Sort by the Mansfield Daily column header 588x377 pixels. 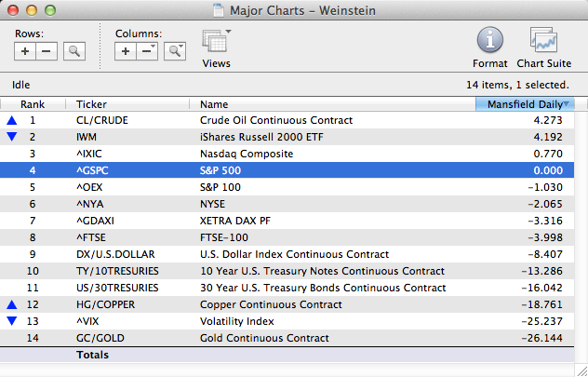click(x=524, y=104)
